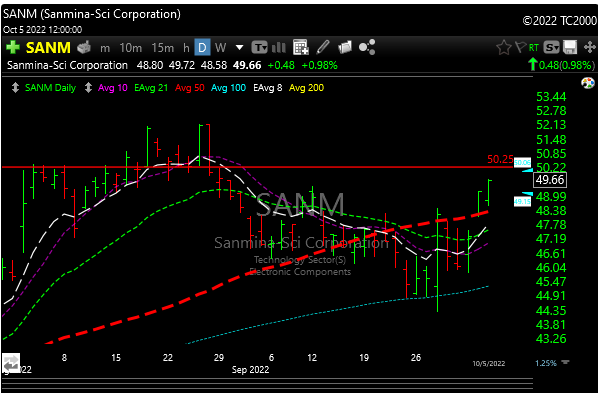Open the timeframe dropdown arrow
This screenshot has width=598, height=393.
pyautogui.click(x=240, y=48)
